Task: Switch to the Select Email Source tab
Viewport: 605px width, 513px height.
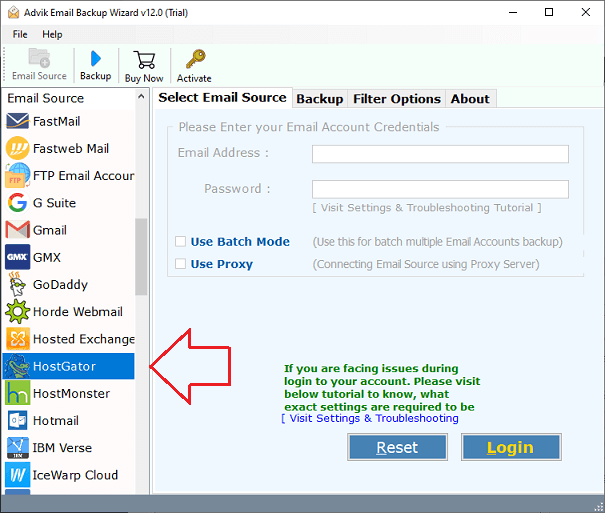Action: click(222, 98)
